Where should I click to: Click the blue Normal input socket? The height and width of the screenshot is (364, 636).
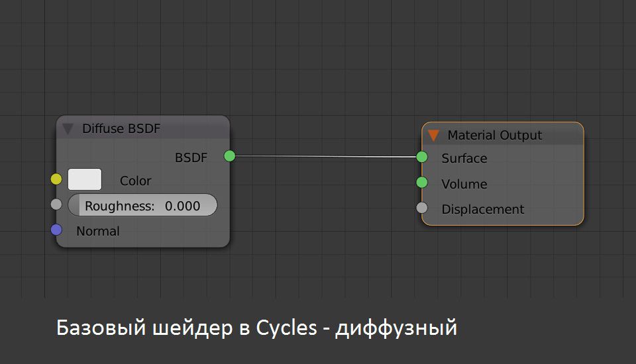[56, 230]
